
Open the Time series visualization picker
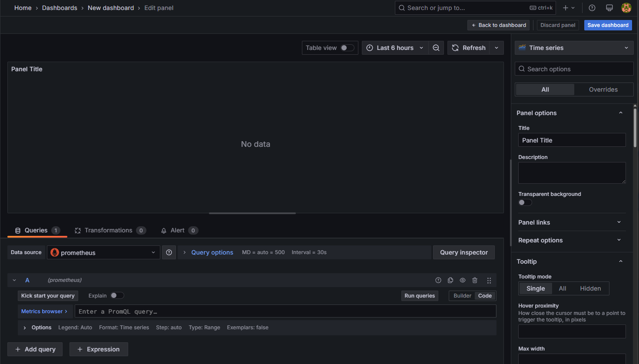[x=574, y=48]
